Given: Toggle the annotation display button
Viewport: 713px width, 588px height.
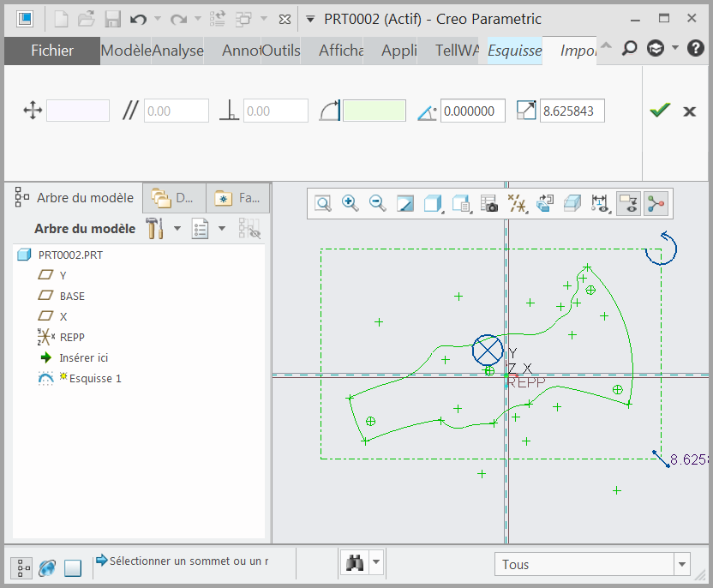Looking at the screenshot, I should pyautogui.click(x=600, y=203).
